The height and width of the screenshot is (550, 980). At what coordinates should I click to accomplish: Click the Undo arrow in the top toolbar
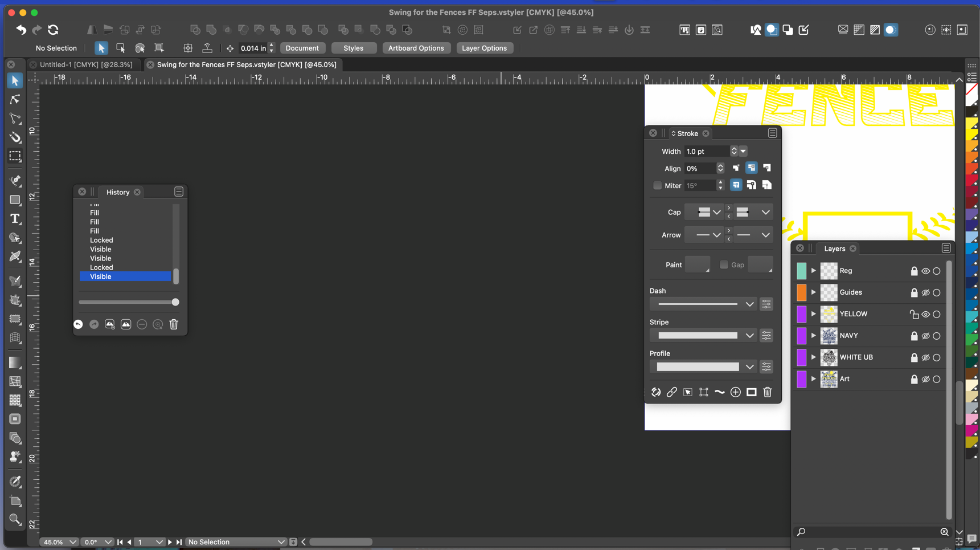point(21,30)
